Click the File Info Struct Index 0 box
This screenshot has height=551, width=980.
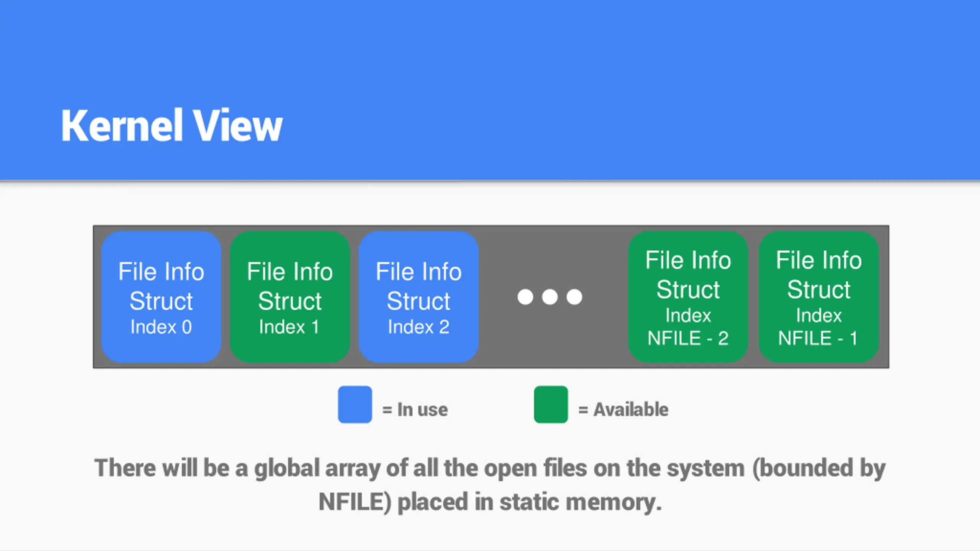pos(161,297)
